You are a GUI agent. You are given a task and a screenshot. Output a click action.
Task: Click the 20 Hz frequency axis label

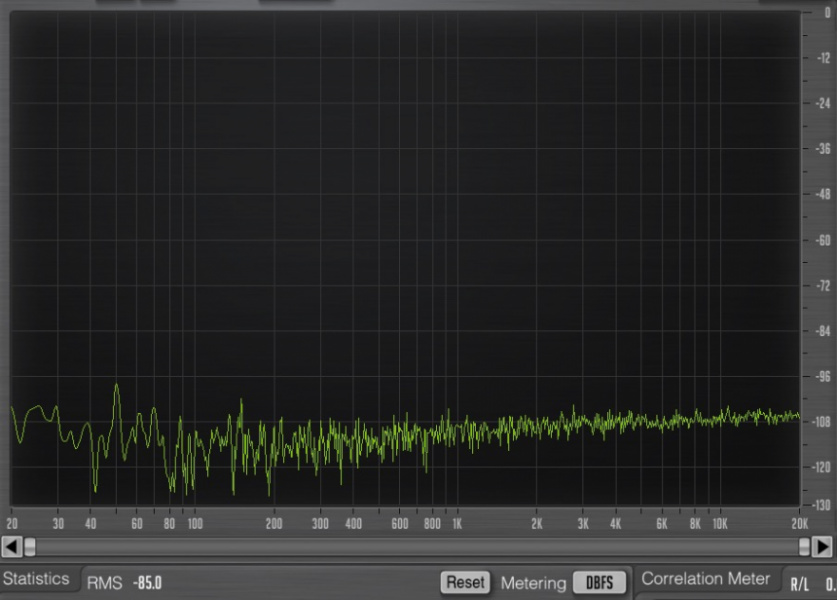(12, 524)
